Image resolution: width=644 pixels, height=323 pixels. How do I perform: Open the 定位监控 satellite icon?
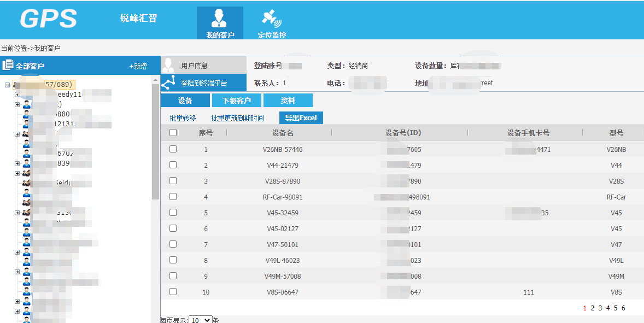click(x=272, y=18)
